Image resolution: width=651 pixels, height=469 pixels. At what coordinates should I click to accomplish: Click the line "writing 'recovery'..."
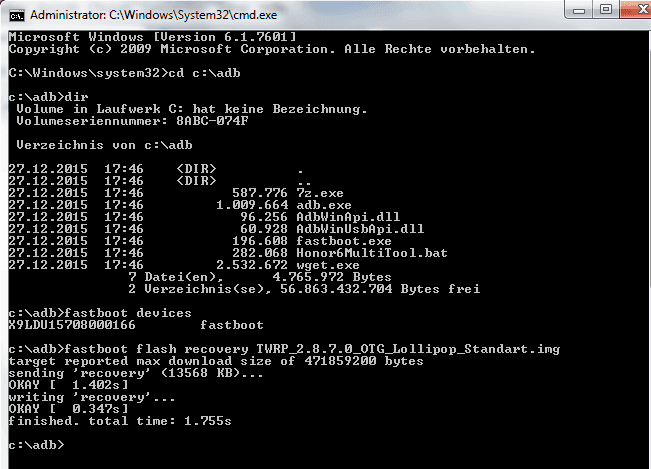92,397
